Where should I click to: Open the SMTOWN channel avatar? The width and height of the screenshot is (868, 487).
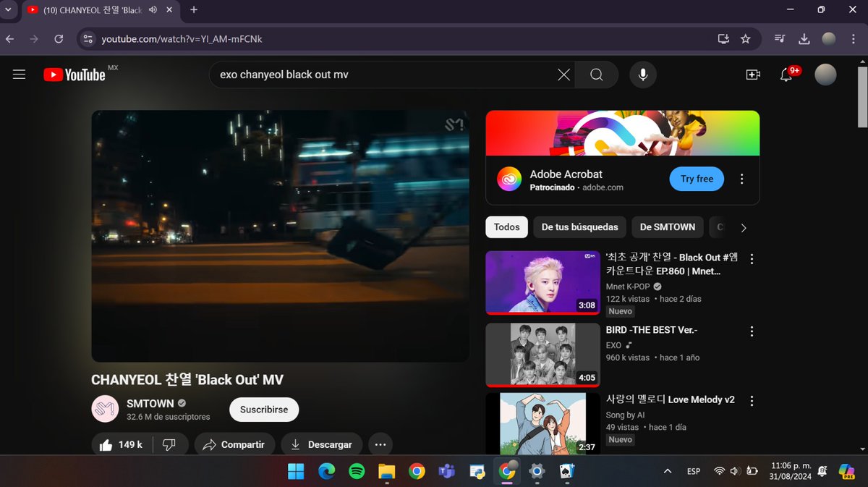pyautogui.click(x=105, y=409)
